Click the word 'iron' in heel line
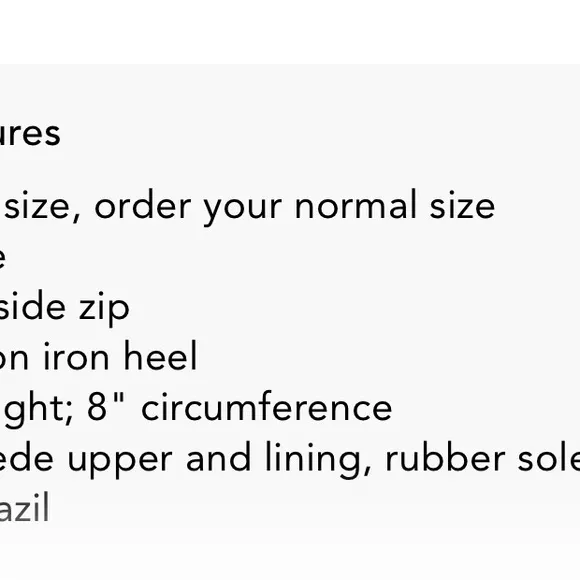580x580 pixels. [x=77, y=357]
